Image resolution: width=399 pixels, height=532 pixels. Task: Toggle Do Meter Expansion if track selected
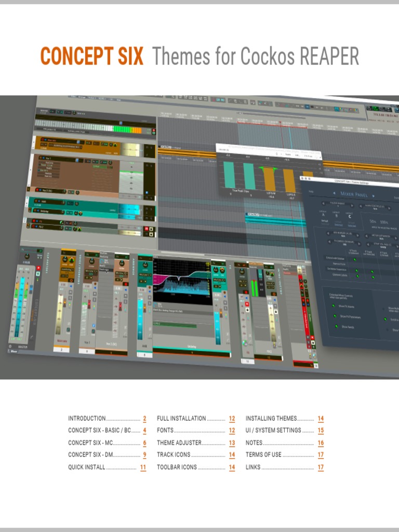pyautogui.click(x=356, y=271)
